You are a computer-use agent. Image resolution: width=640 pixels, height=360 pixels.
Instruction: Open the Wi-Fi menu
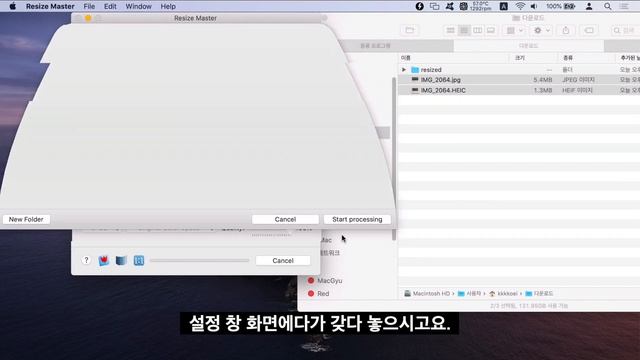(520, 6)
